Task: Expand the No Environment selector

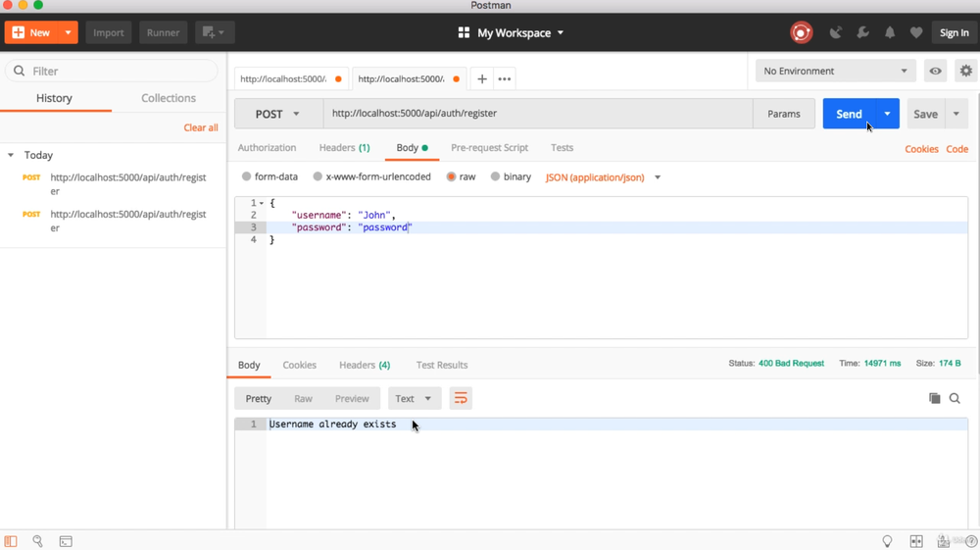Action: [x=835, y=71]
